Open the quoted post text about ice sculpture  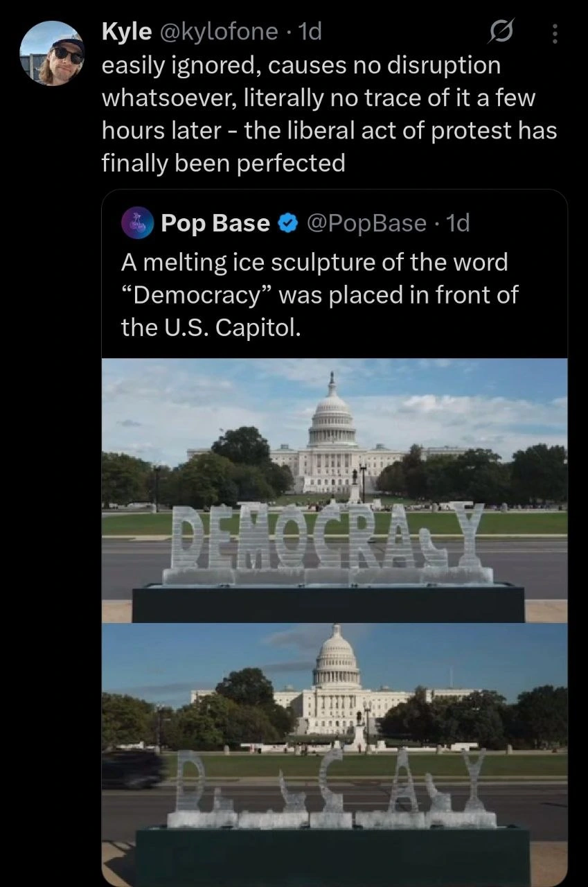(x=320, y=295)
